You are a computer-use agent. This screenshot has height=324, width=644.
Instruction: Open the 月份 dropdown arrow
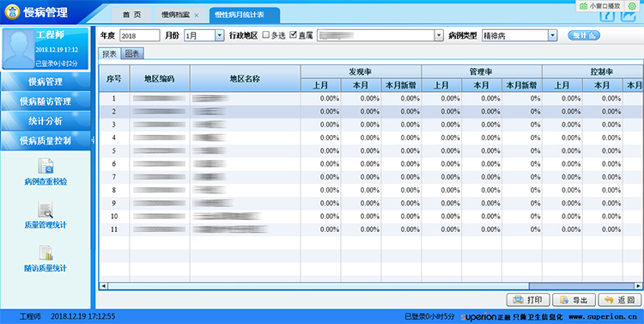(219, 36)
